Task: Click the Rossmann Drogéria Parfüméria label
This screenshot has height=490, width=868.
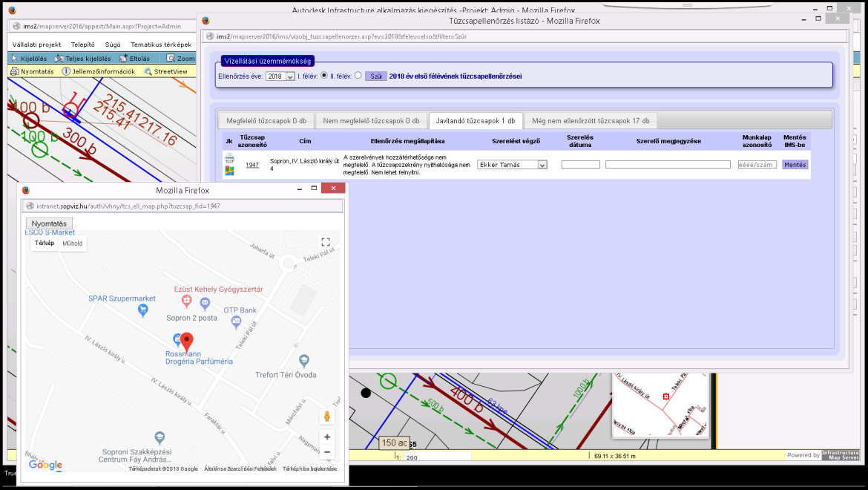Action: (x=199, y=358)
